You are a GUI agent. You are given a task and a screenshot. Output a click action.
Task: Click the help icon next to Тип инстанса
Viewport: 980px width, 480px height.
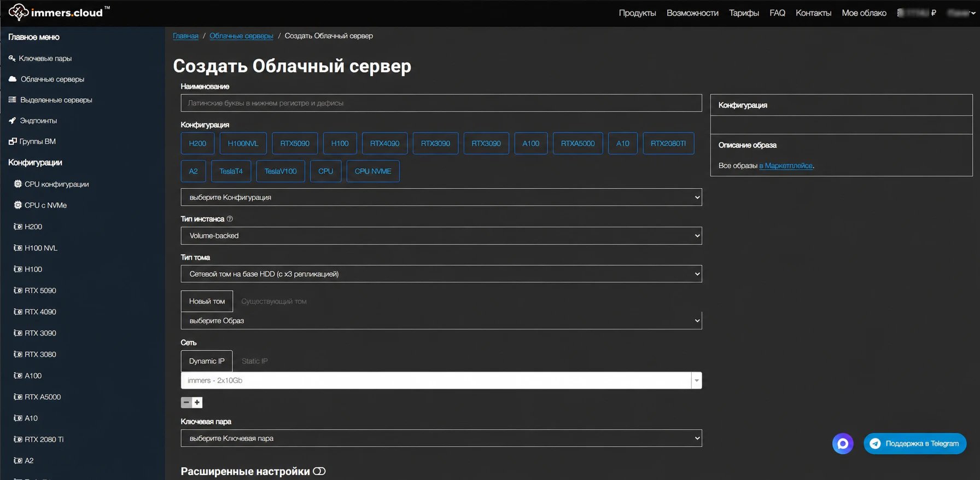coord(230,218)
